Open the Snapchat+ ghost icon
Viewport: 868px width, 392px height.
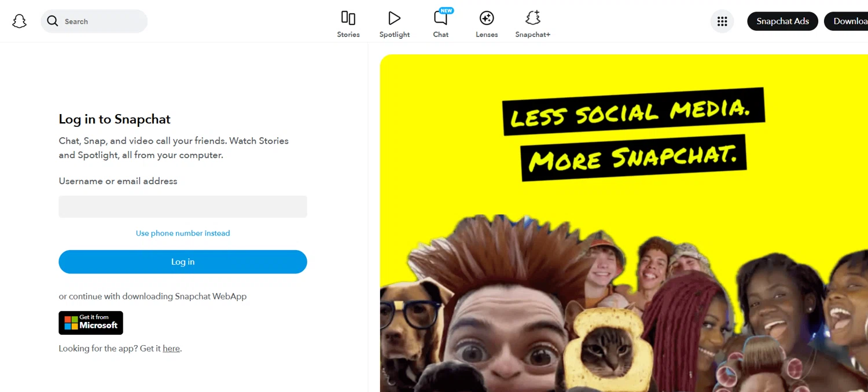533,18
